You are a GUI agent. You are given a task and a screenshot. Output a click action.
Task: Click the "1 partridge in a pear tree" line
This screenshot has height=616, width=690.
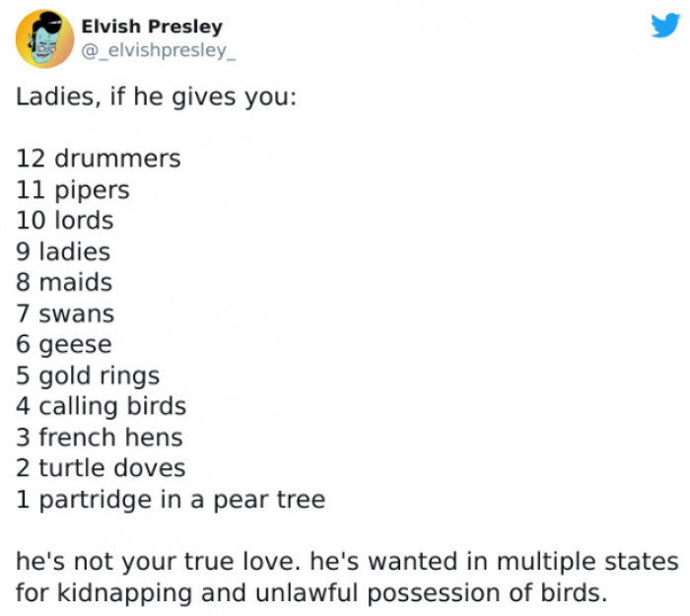point(171,500)
